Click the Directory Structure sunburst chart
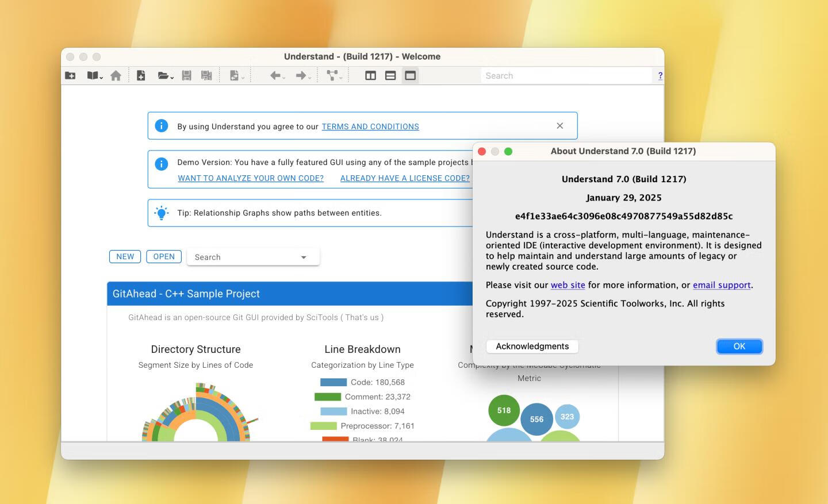828x504 pixels. (x=195, y=413)
